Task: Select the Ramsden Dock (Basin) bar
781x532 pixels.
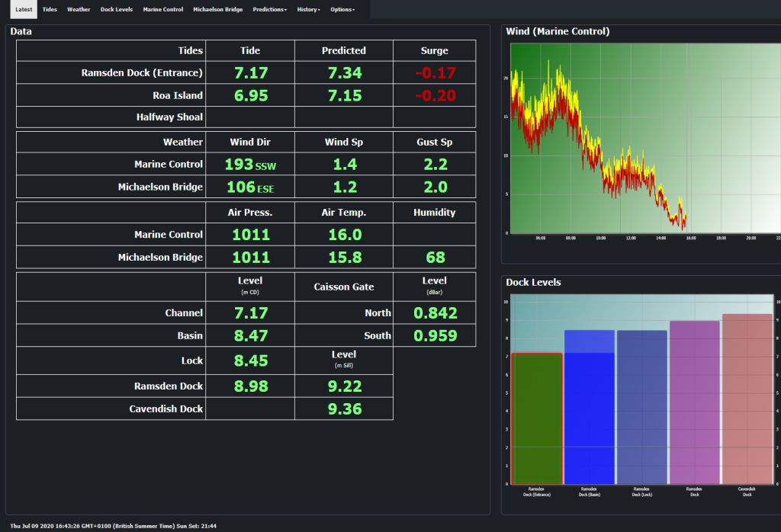Action: pos(587,404)
